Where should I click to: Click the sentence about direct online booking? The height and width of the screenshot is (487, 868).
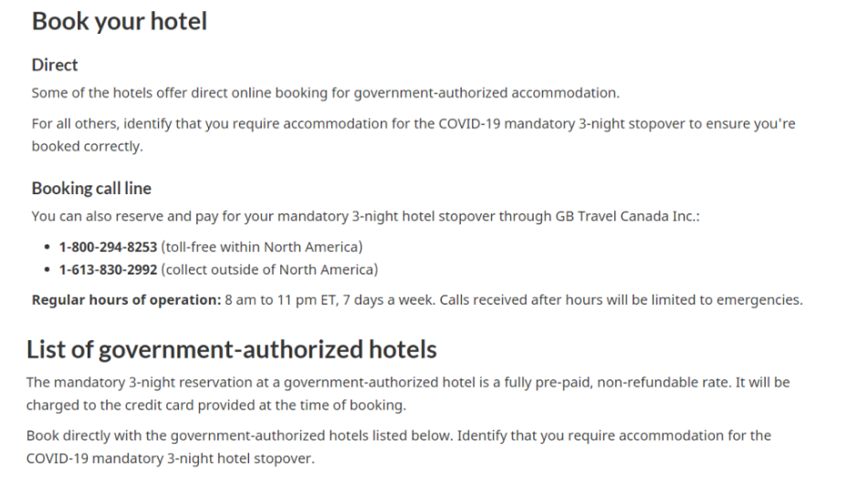(x=326, y=93)
